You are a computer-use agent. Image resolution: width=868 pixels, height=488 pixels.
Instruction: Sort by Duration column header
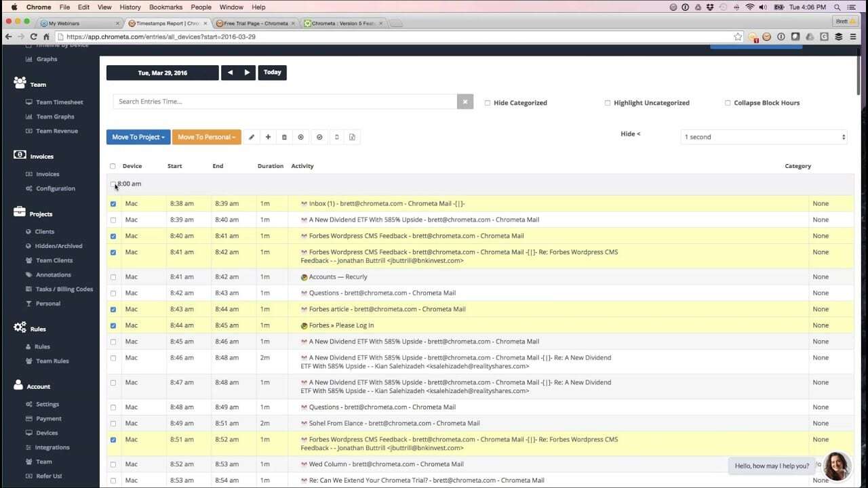[271, 166]
